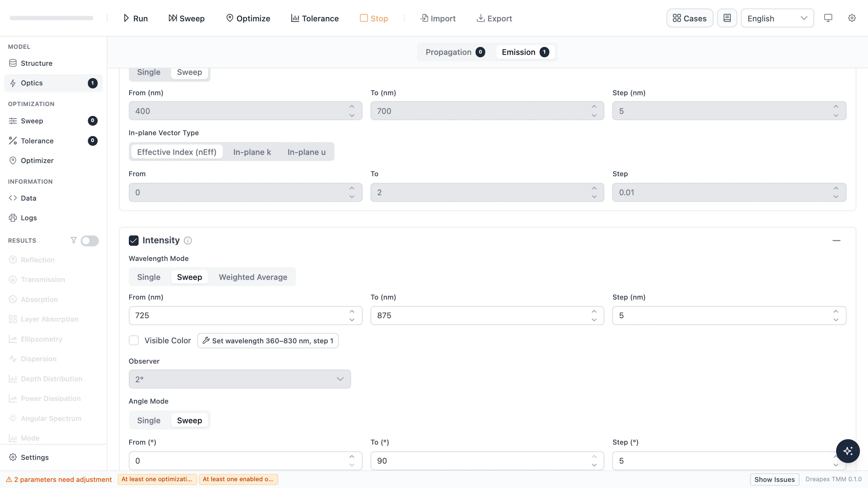Viewport: 868px width, 488px height.
Task: Click the Optimize toolbar button
Action: tap(248, 18)
